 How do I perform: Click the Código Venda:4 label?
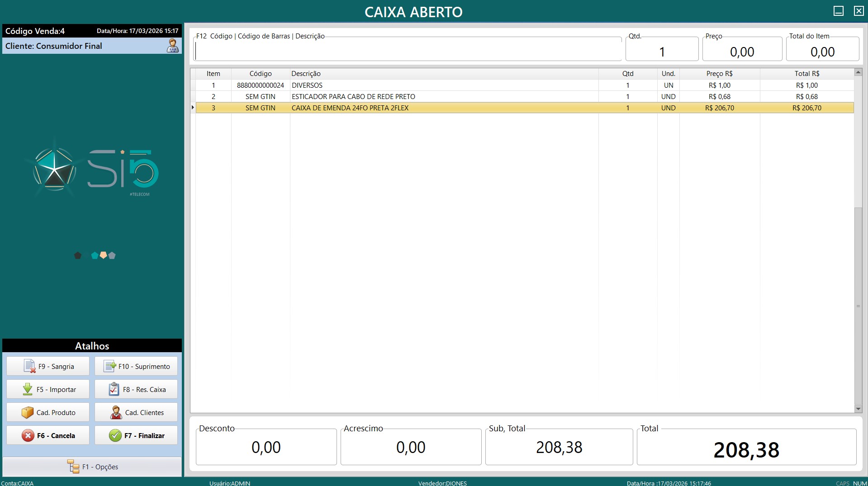click(x=35, y=31)
